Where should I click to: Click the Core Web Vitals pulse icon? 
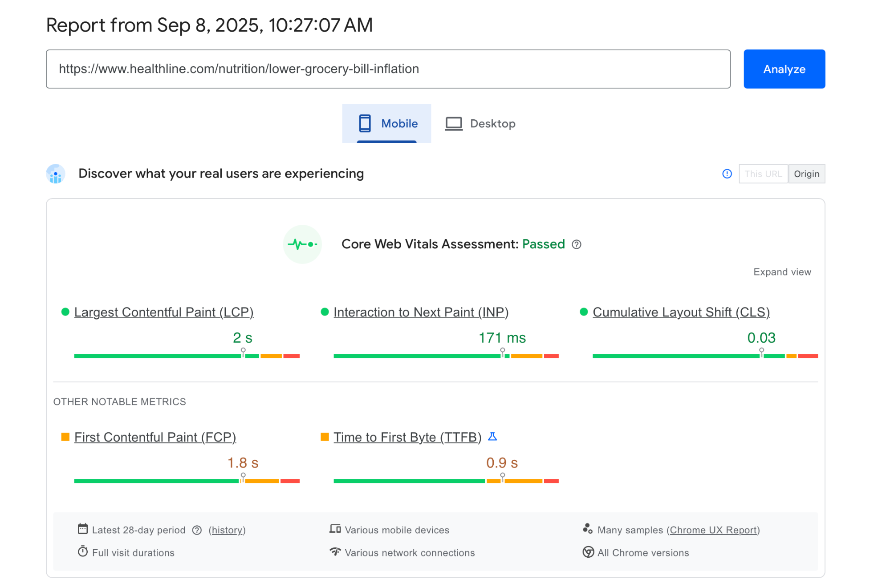click(x=302, y=244)
